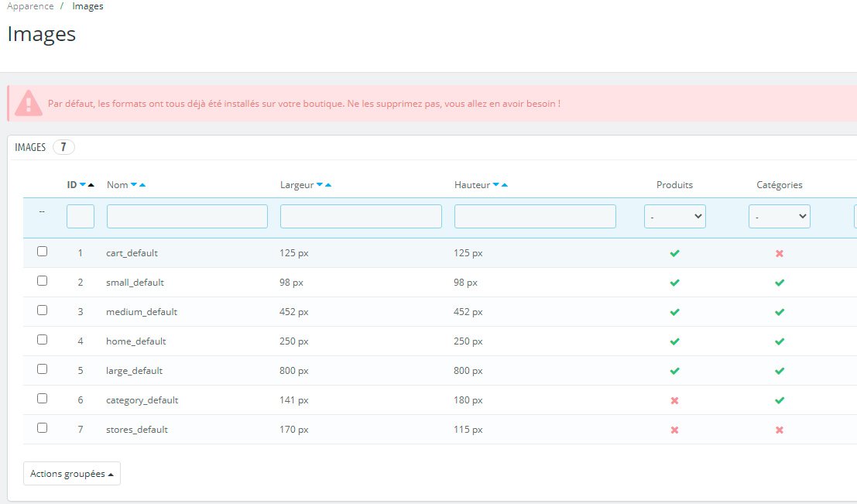Toggle Catégories checkmark for small_default
The image size is (857, 504).
(780, 283)
